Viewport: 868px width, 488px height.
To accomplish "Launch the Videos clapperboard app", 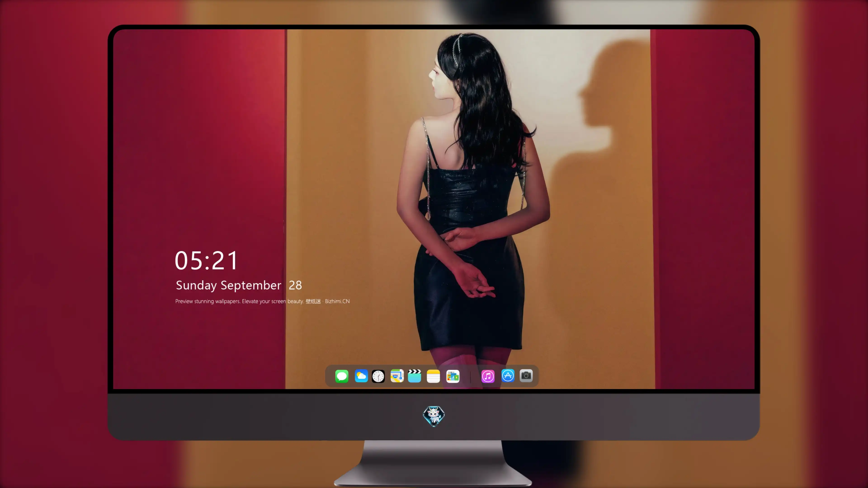I will 415,376.
